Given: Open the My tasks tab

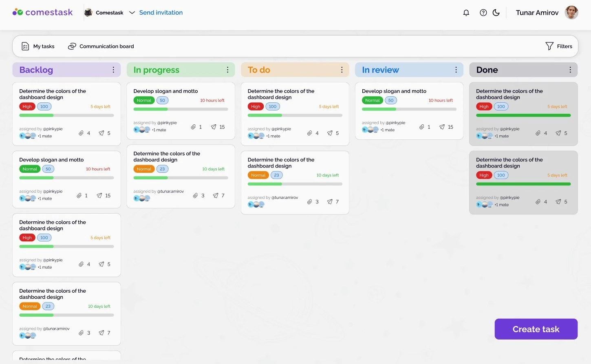Looking at the screenshot, I should [x=38, y=46].
